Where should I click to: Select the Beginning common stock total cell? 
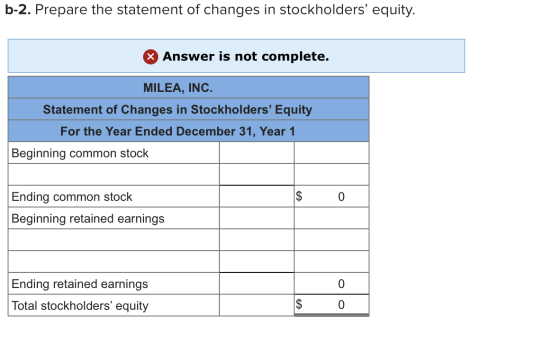click(331, 153)
